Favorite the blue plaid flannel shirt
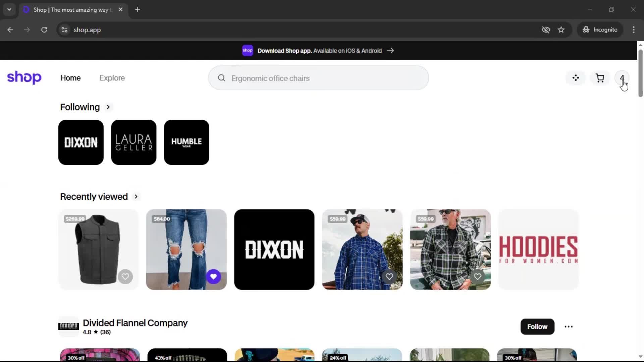644x362 pixels. tap(389, 277)
